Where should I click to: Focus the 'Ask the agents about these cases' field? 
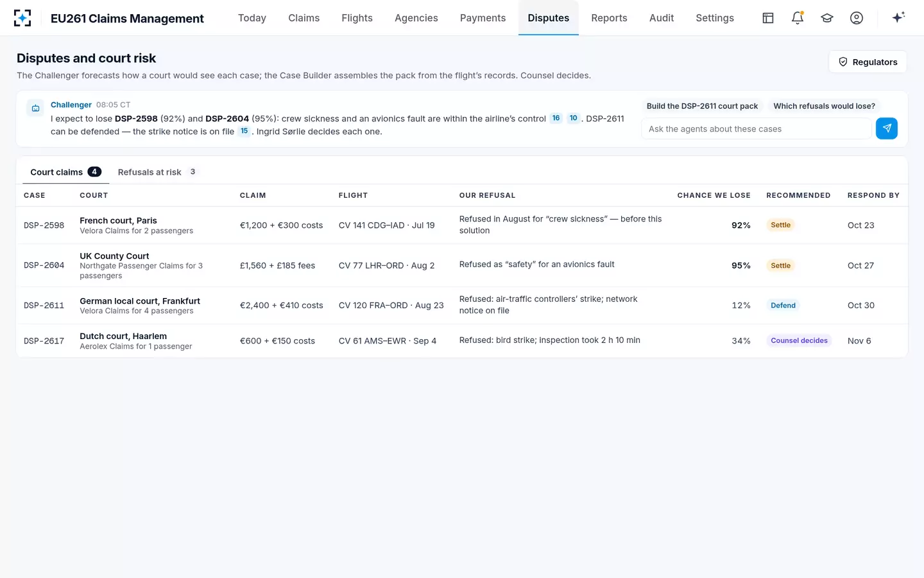pos(757,128)
